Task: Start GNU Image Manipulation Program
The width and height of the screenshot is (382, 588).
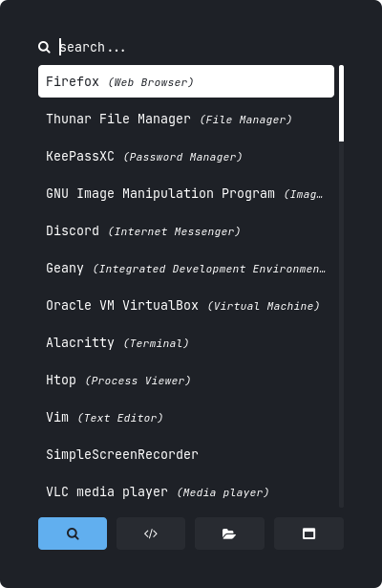Action: tap(186, 193)
